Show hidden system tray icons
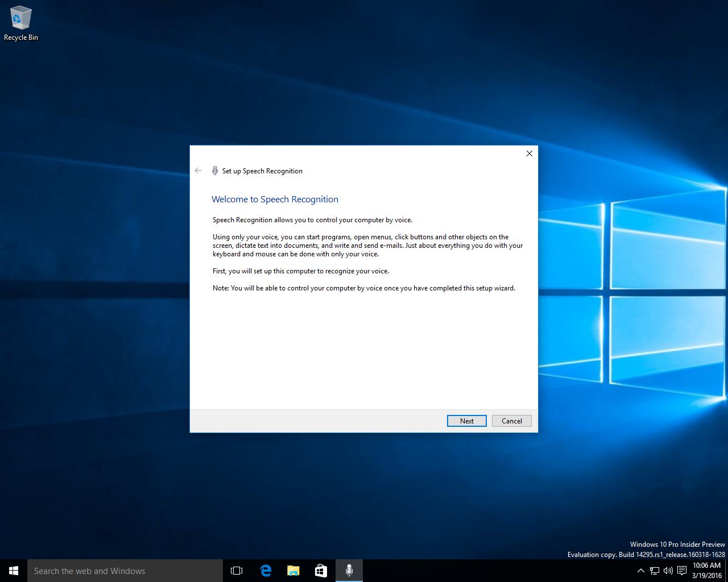Viewport: 728px width, 582px height. tap(640, 571)
